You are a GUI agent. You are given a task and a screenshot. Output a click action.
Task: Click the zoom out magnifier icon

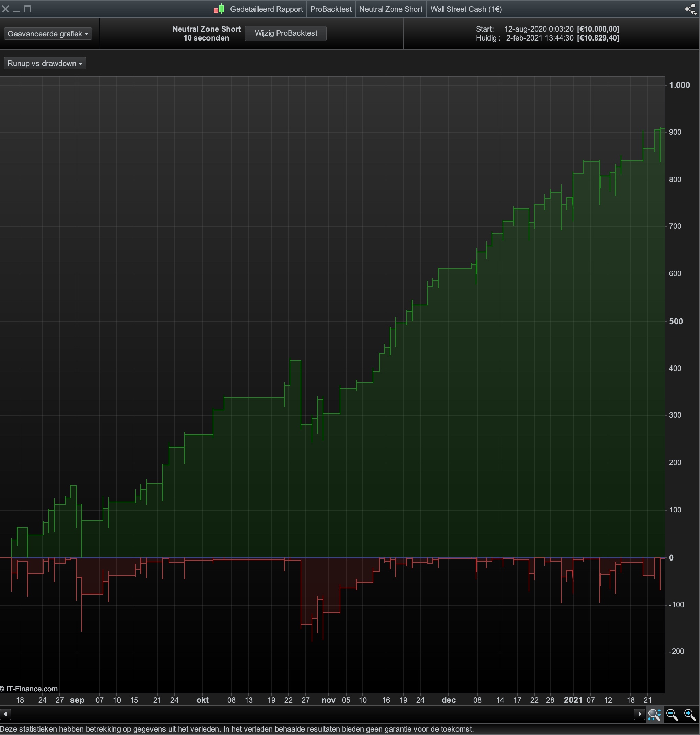(x=671, y=714)
